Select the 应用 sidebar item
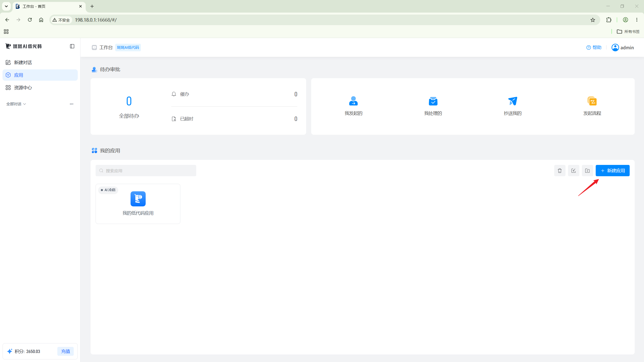 [x=40, y=75]
